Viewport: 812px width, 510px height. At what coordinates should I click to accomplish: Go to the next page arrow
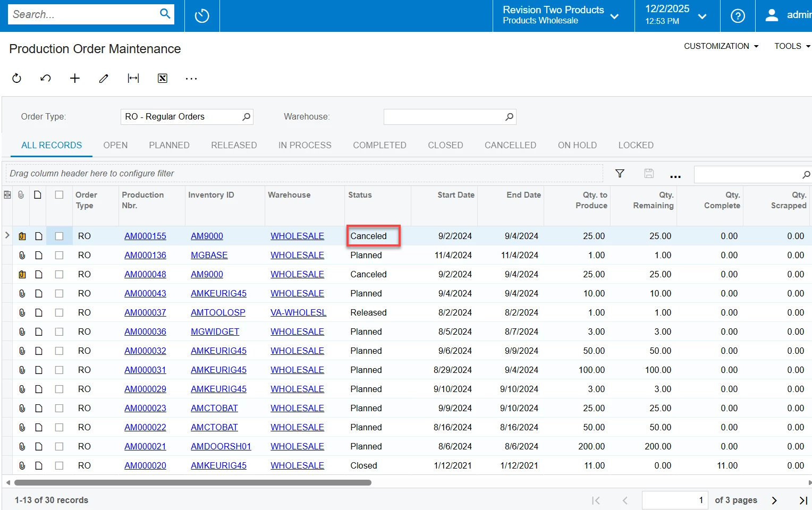[x=774, y=500]
